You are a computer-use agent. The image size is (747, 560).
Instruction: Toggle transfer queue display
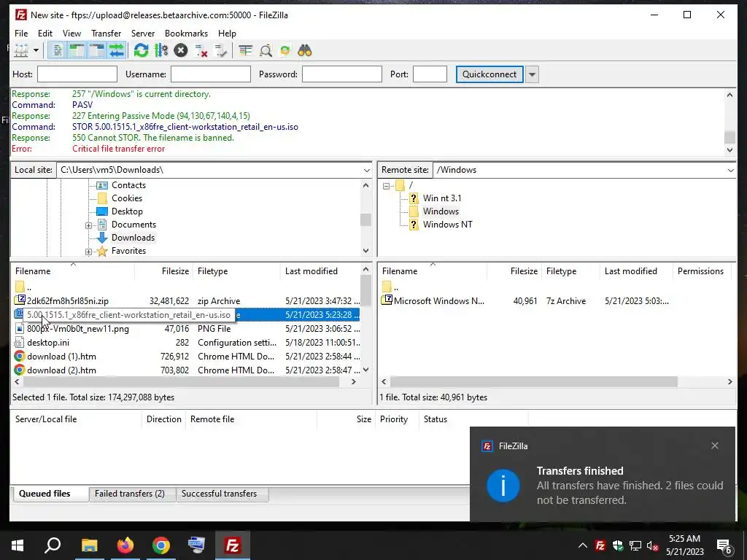click(x=116, y=50)
